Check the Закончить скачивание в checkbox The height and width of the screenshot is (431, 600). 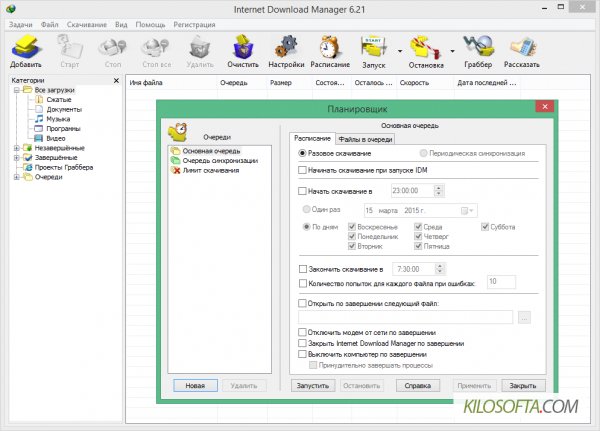click(303, 269)
